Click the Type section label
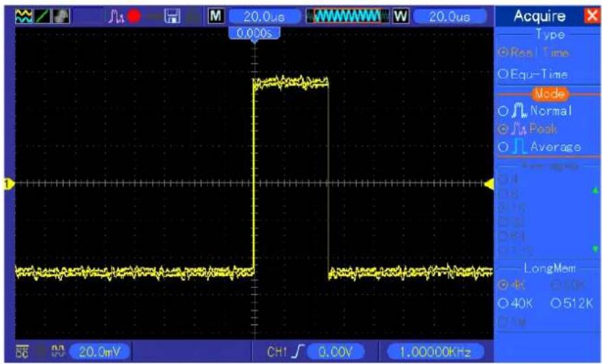This screenshot has width=602, height=364. 550,34
